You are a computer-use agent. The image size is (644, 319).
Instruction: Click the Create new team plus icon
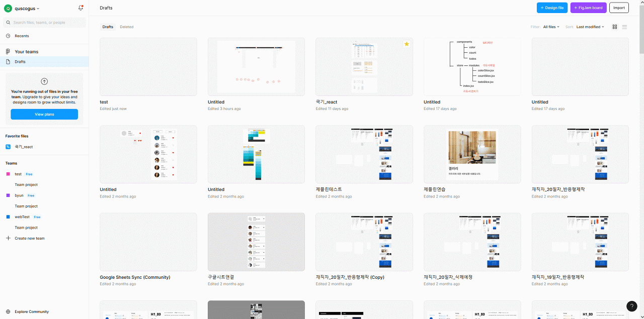8,238
